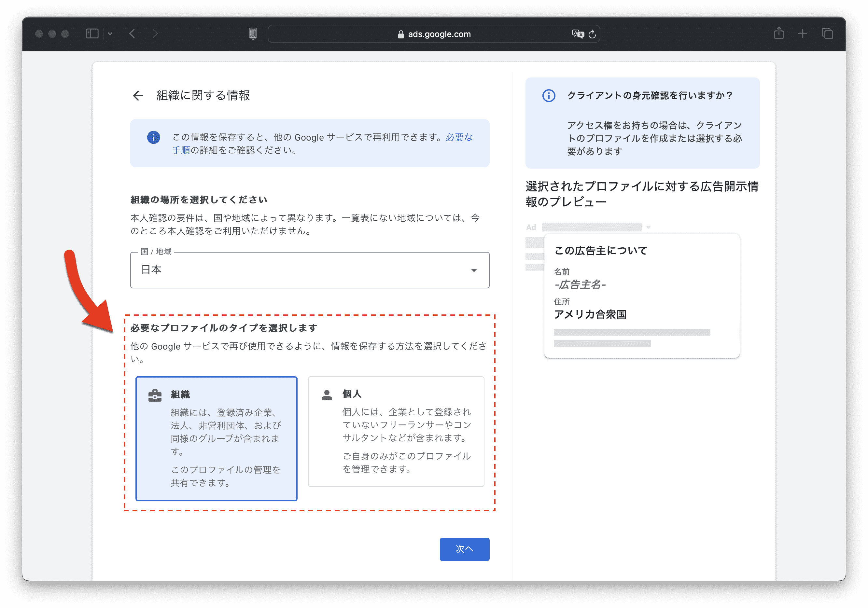Viewport: 868px width, 608px height.
Task: Click the browser forward chevron
Action: 155,34
